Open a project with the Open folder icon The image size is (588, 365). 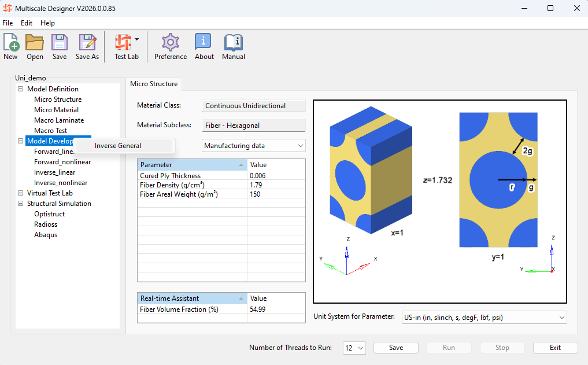pyautogui.click(x=35, y=43)
